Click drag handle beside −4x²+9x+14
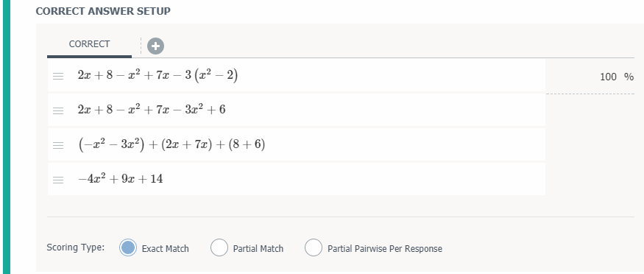This screenshot has width=644, height=274. point(58,180)
